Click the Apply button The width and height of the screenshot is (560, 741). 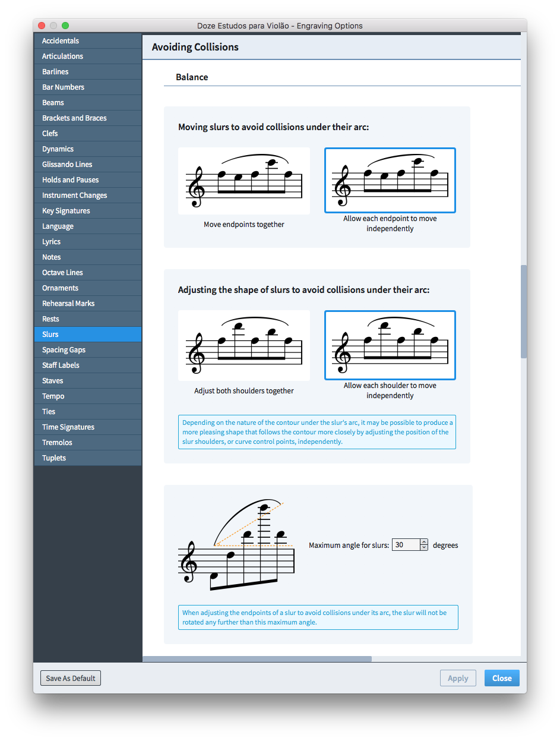[x=458, y=678]
